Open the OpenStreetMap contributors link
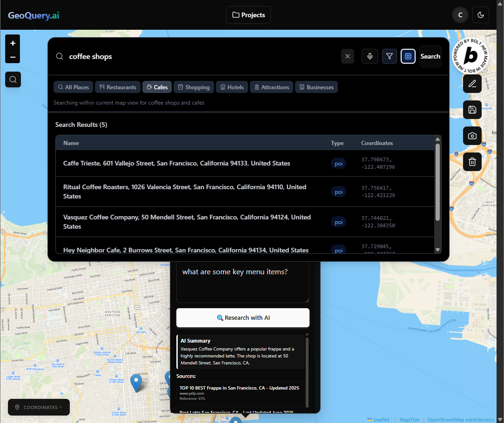 coord(460,420)
